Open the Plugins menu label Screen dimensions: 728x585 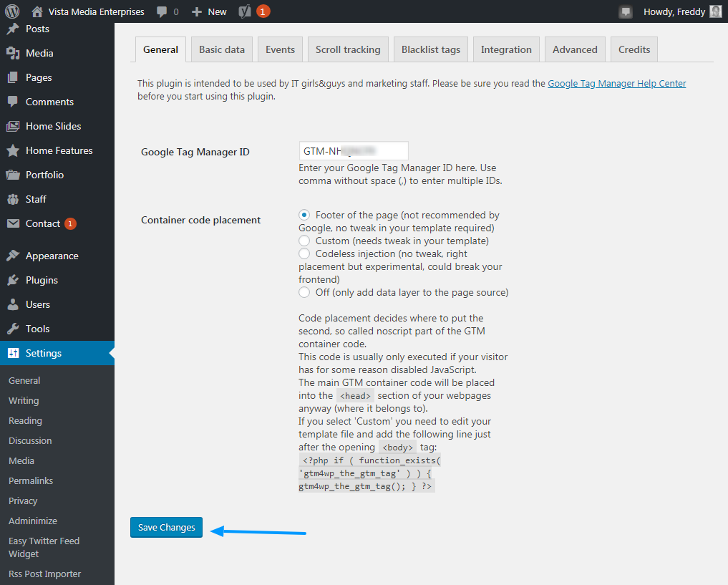[x=42, y=281]
